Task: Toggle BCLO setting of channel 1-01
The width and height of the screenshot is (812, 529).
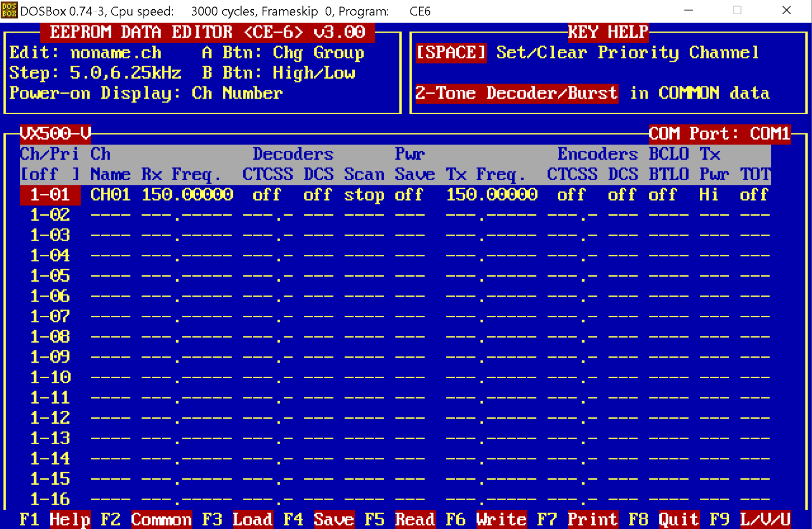Action: [662, 194]
